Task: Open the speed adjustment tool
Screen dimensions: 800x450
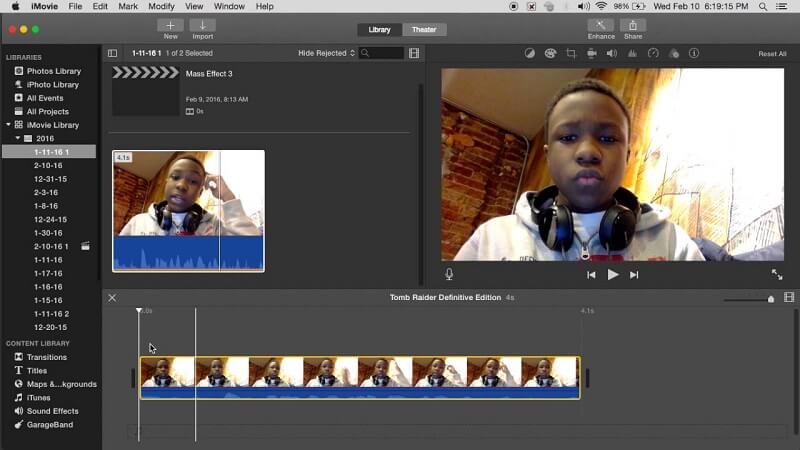Action: pyautogui.click(x=653, y=53)
